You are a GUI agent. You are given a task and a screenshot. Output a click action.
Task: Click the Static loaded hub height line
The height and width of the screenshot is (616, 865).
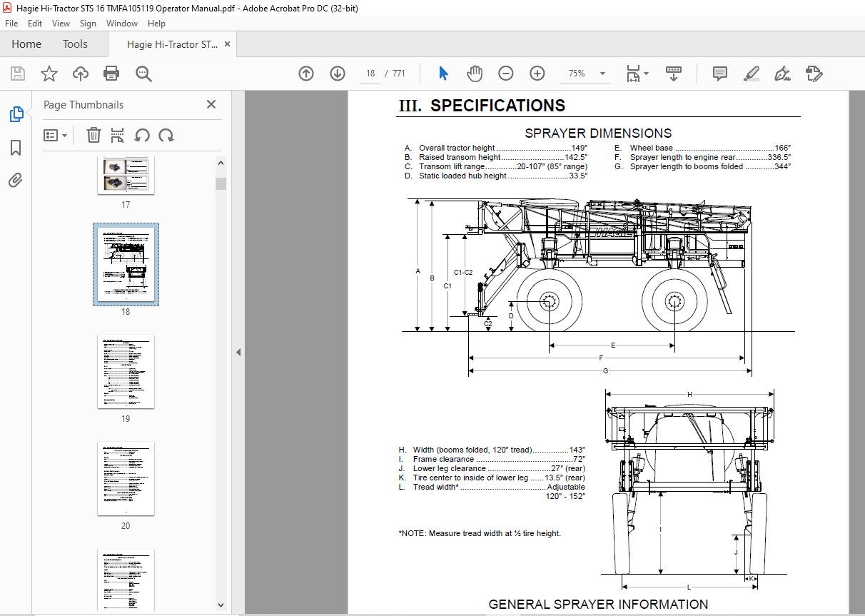[x=496, y=176]
